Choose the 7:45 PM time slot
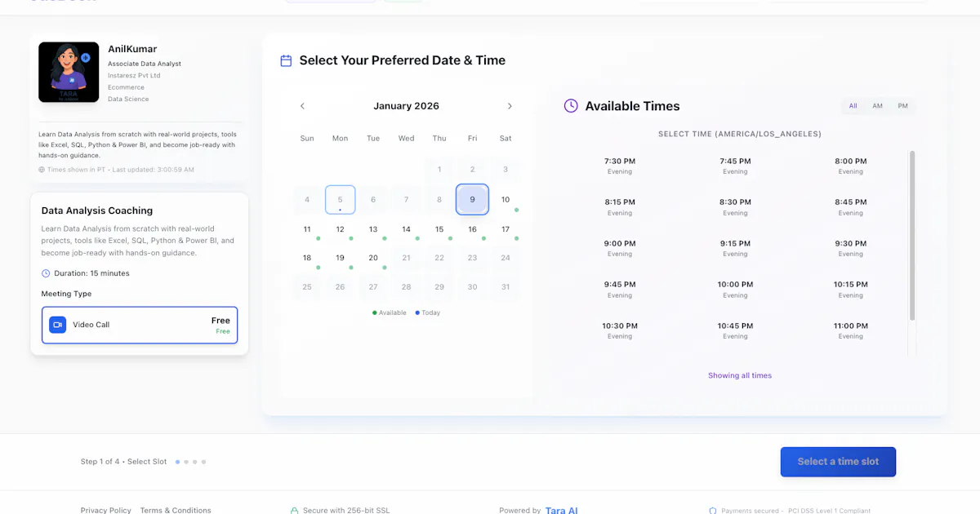The width and height of the screenshot is (980, 514). (735, 166)
